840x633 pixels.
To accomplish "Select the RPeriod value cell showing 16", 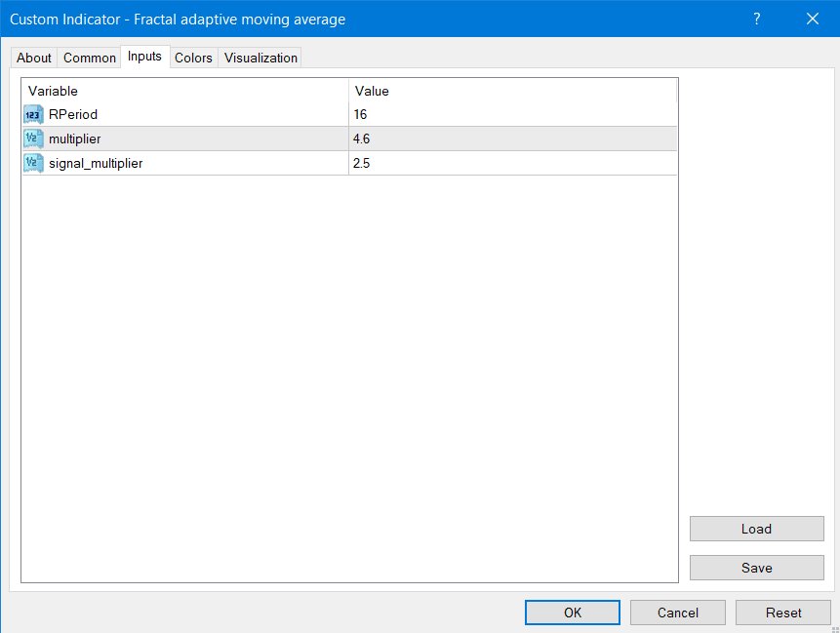I will [x=512, y=115].
